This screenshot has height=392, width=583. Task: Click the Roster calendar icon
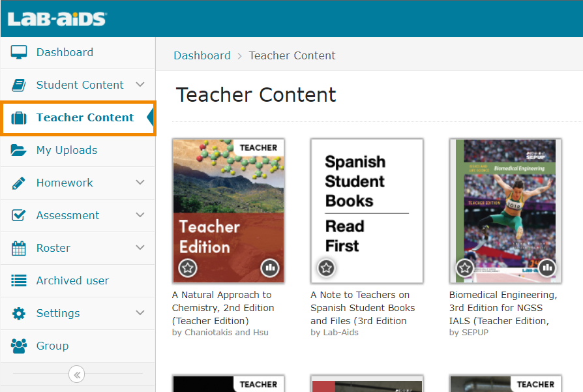19,248
